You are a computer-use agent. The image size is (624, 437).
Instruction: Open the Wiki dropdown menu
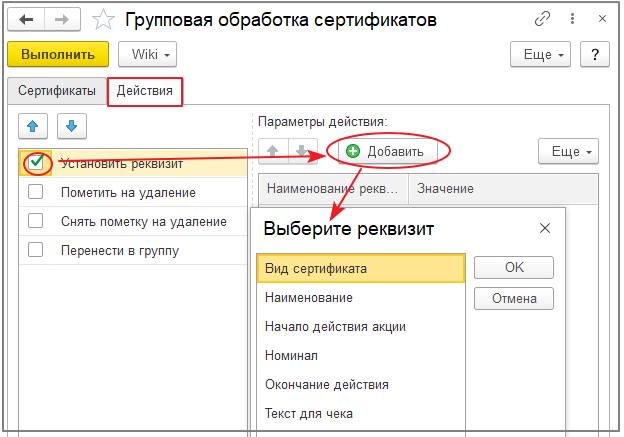tap(147, 54)
